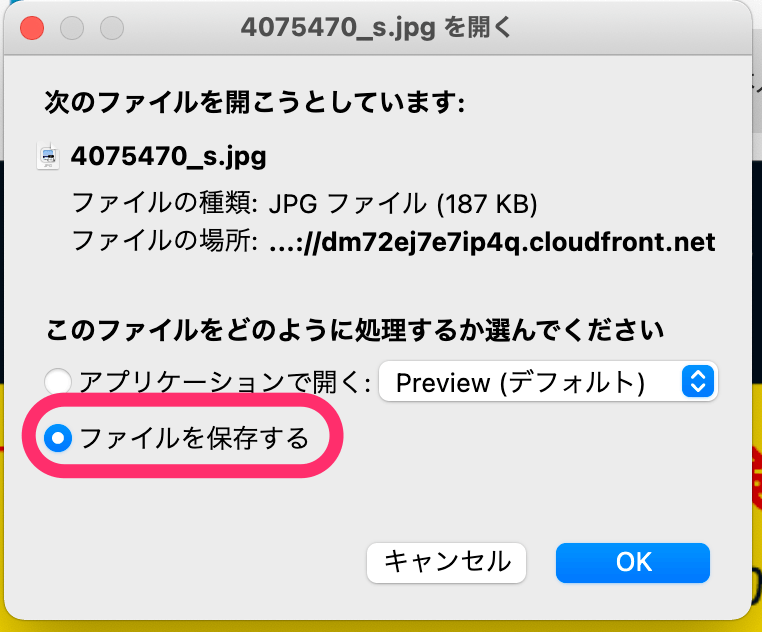Click the blue chevron arrows on application selector
762x632 pixels.
(698, 381)
